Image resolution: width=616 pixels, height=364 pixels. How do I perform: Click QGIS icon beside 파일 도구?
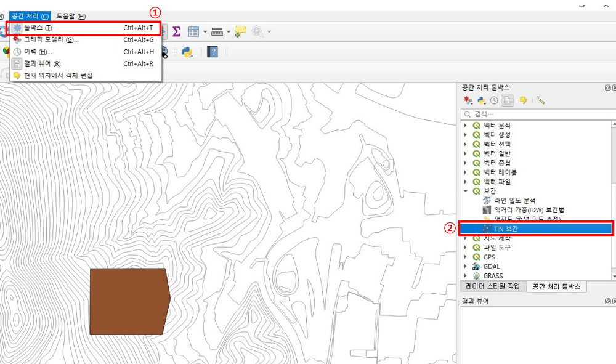point(477,248)
